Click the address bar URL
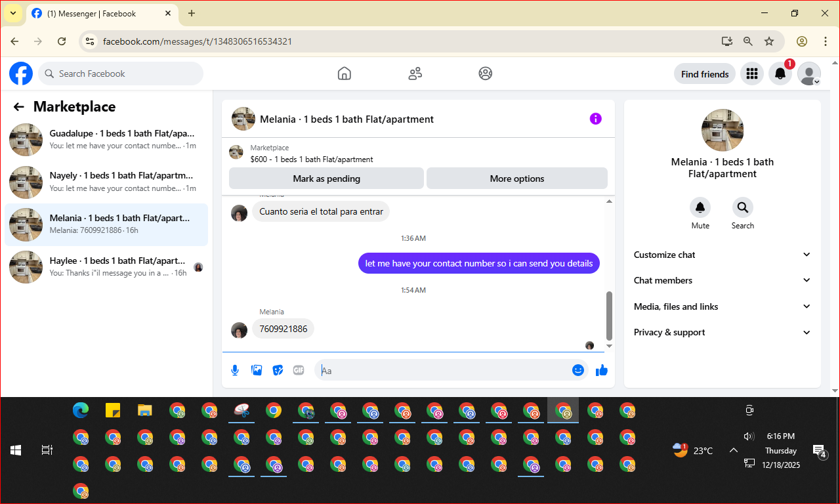Screen dimensions: 840x504 198,41
